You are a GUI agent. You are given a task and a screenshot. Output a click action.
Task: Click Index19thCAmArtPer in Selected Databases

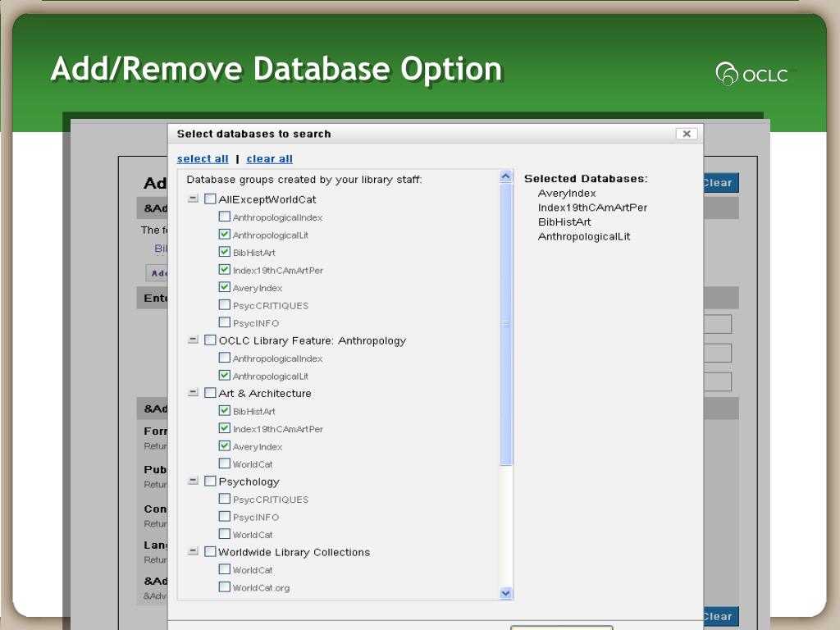coord(592,208)
